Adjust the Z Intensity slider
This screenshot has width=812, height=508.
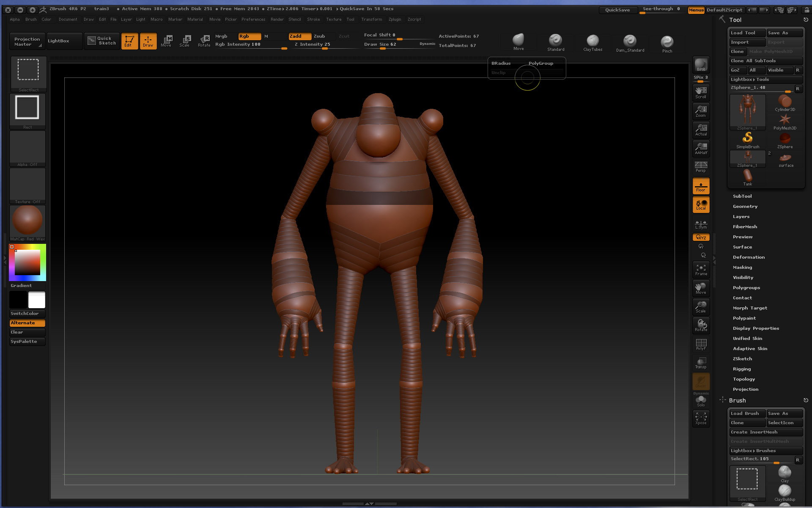(325, 45)
